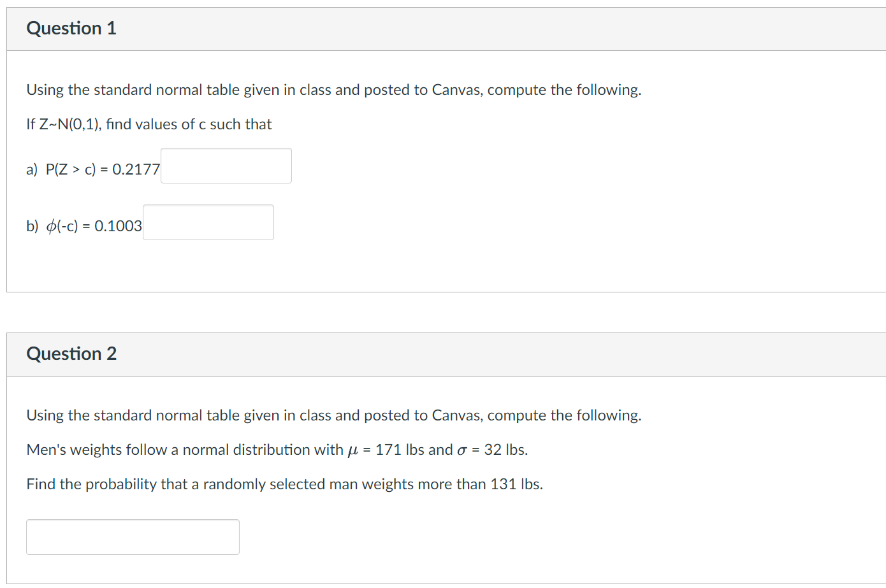Click the value '131 lbs' in Question 2
Image resolution: width=886 pixels, height=588 pixels.
click(x=515, y=484)
